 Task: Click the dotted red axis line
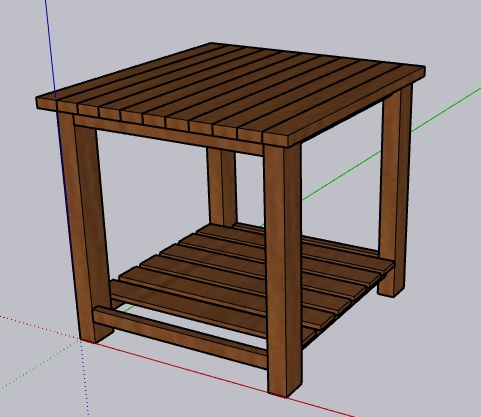[40, 327]
